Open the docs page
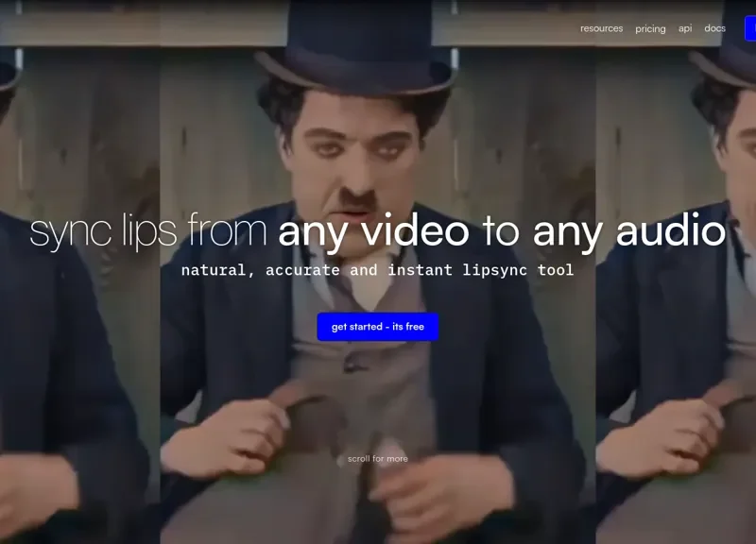Viewport: 756px width, 544px height. (715, 28)
